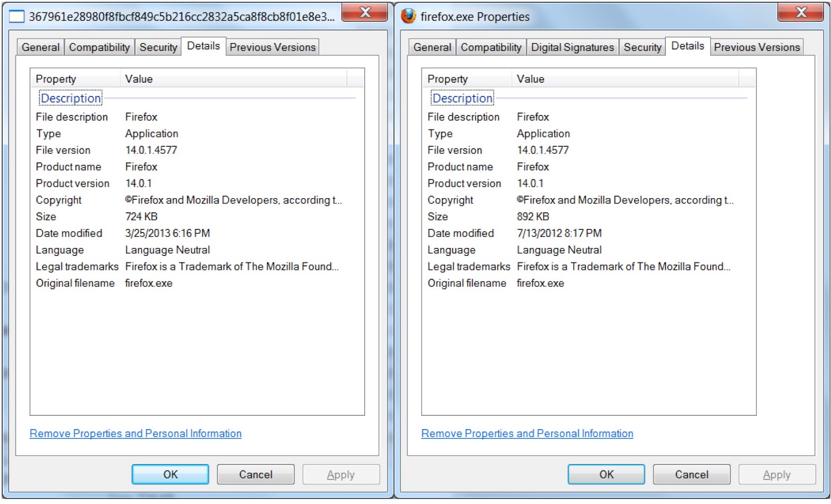Screen dimensions: 831x504
Task: Open General tab in the hash-named file dialog
Action: click(x=41, y=47)
